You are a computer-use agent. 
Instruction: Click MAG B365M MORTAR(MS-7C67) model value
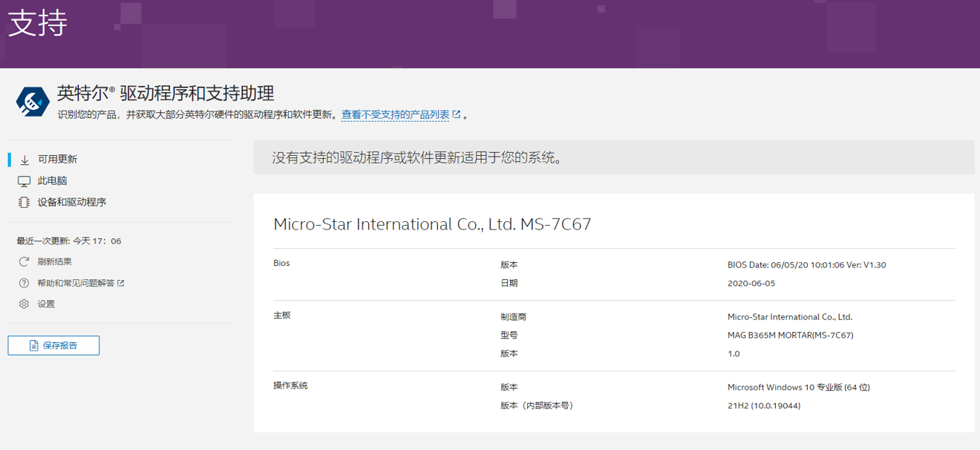pyautogui.click(x=791, y=336)
